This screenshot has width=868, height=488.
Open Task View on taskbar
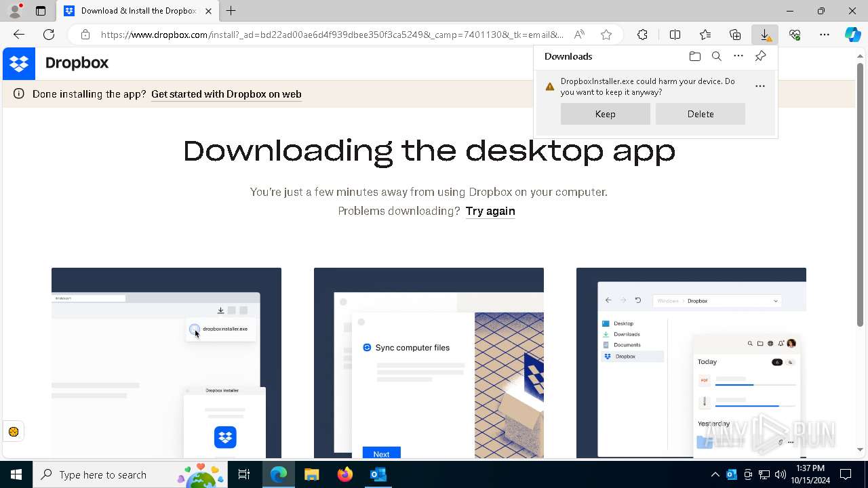[244, 474]
